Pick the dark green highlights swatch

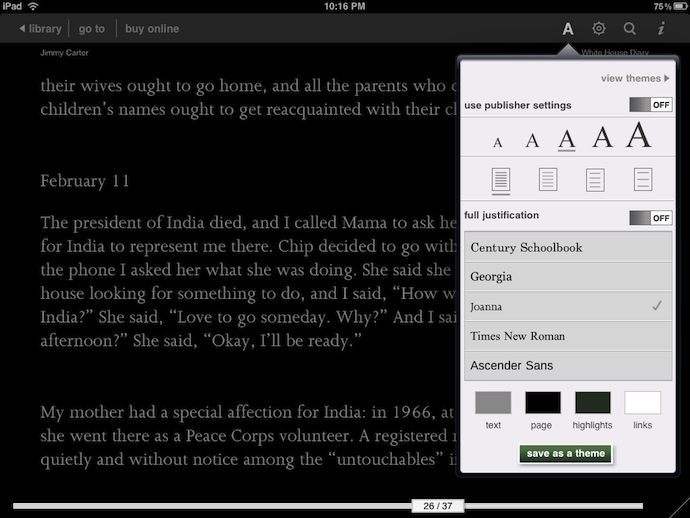coord(593,402)
